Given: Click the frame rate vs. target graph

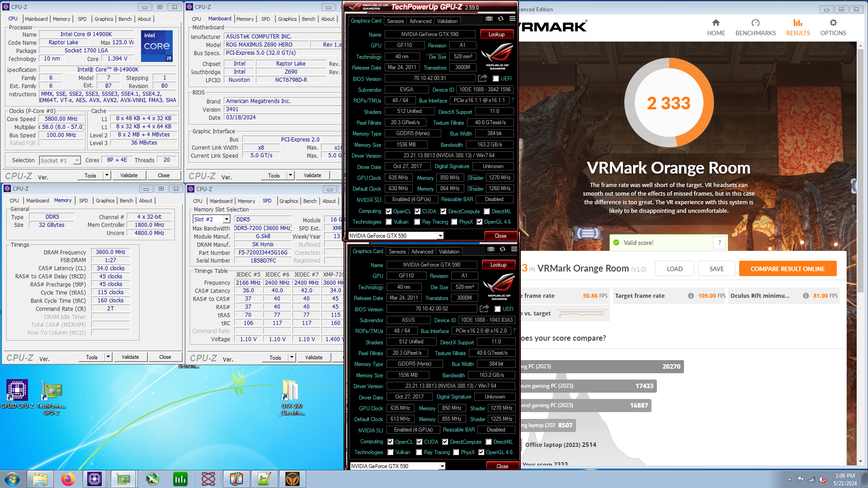Looking at the screenshot, I should [581, 314].
